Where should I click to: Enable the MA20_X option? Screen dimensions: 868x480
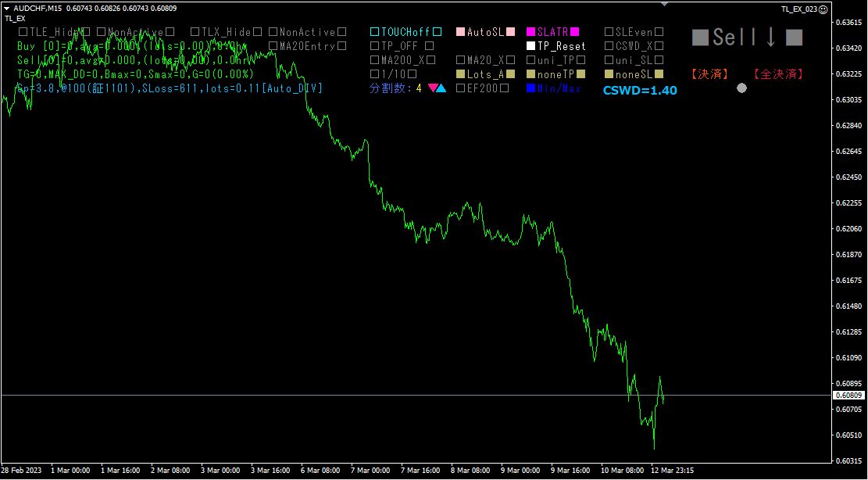pos(485,59)
